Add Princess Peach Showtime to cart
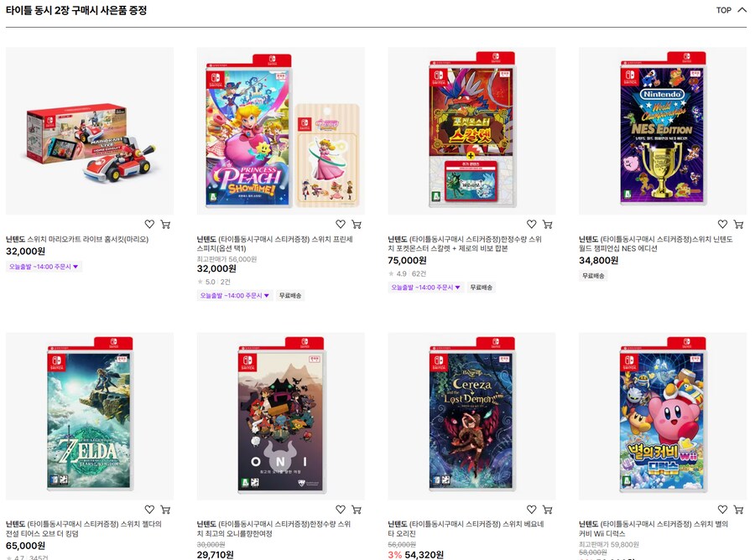 (357, 225)
